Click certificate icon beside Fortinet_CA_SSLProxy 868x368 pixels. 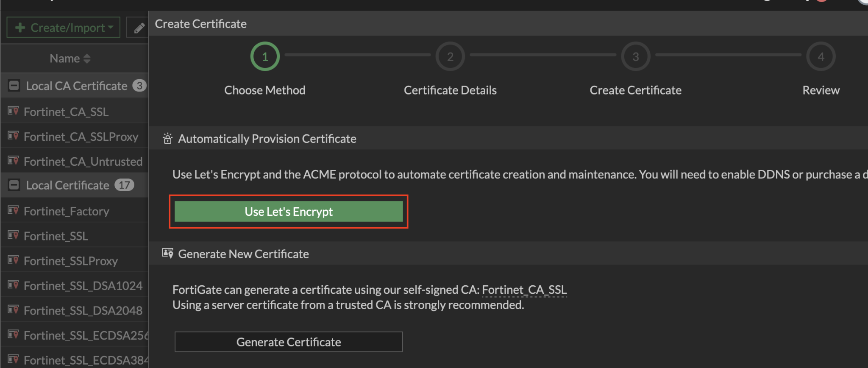click(13, 136)
